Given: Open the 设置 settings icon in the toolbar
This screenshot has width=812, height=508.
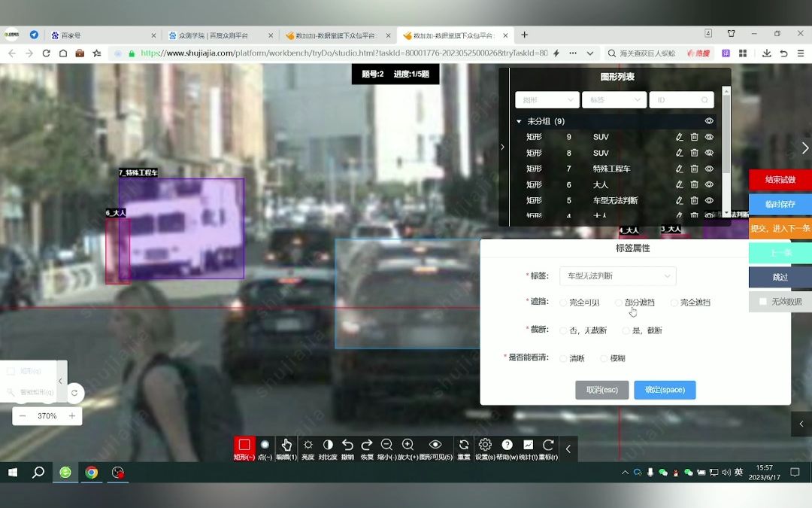Looking at the screenshot, I should pos(485,444).
